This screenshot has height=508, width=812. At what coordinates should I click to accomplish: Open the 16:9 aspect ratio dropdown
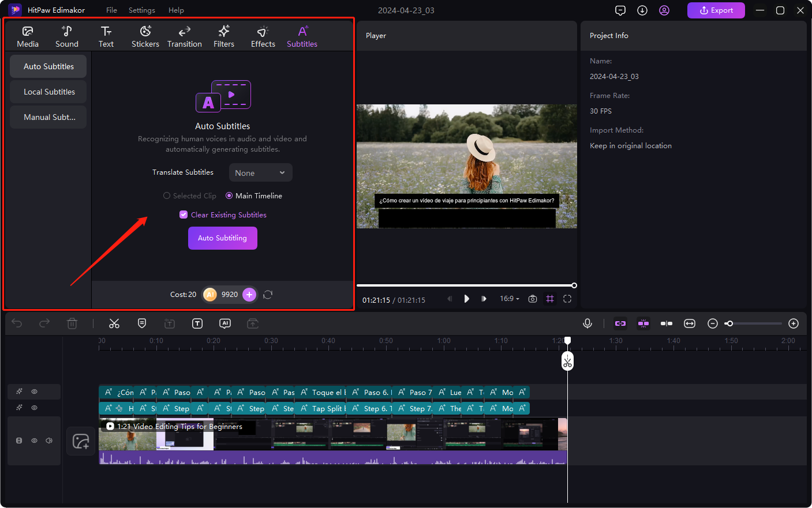tap(509, 299)
